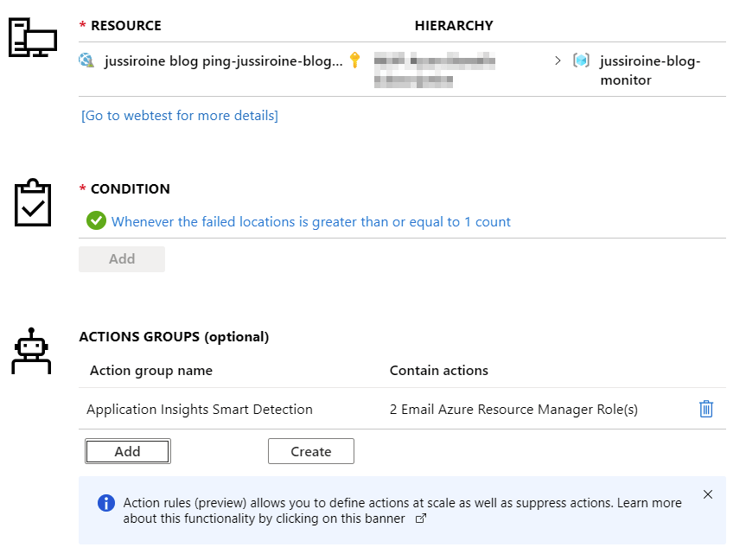Image resolution: width=746 pixels, height=560 pixels.
Task: Click the blurred subscription name in hierarchy
Action: 434,70
